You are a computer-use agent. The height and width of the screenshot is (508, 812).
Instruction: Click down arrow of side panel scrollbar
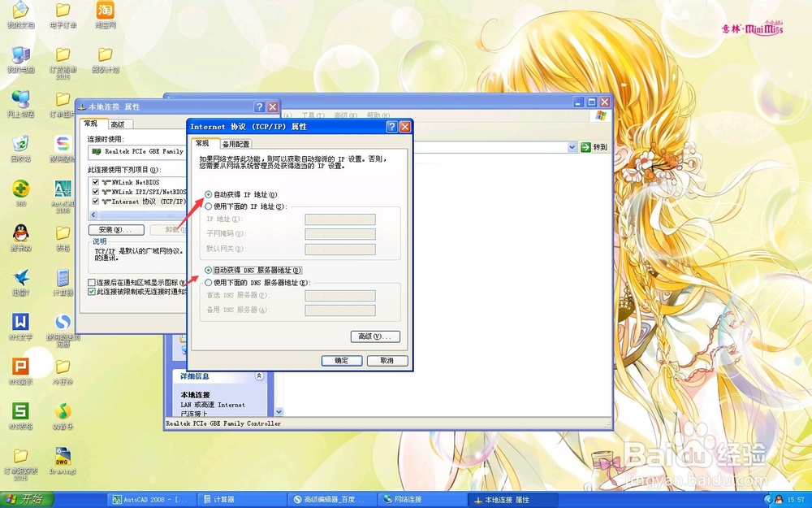coord(279,411)
